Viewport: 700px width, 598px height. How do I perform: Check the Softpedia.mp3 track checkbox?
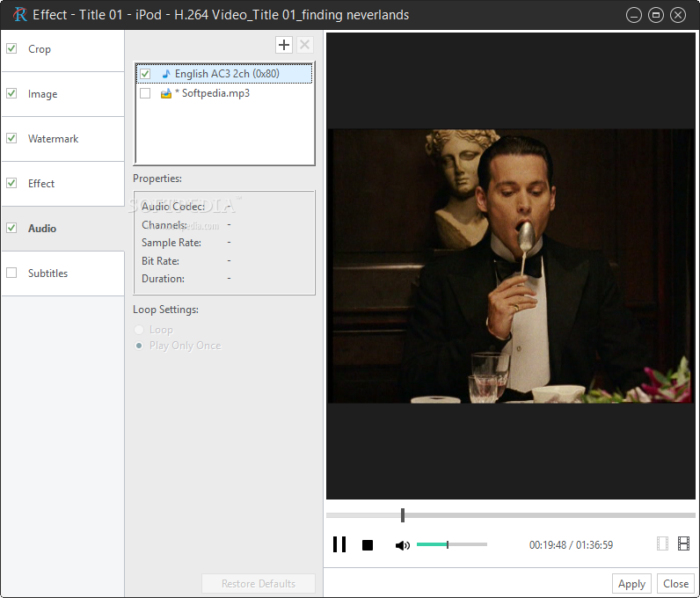[145, 93]
